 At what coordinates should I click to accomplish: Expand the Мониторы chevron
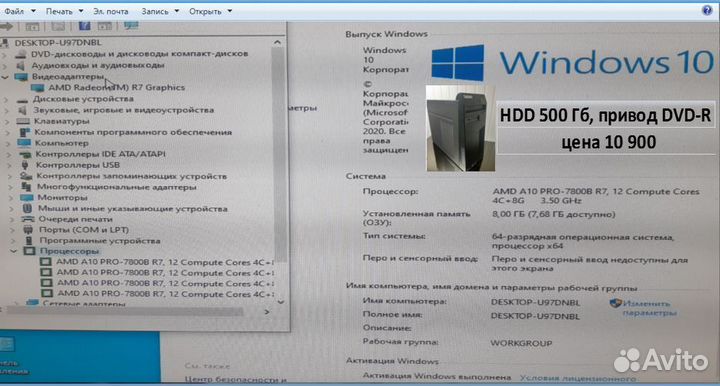pyautogui.click(x=11, y=198)
